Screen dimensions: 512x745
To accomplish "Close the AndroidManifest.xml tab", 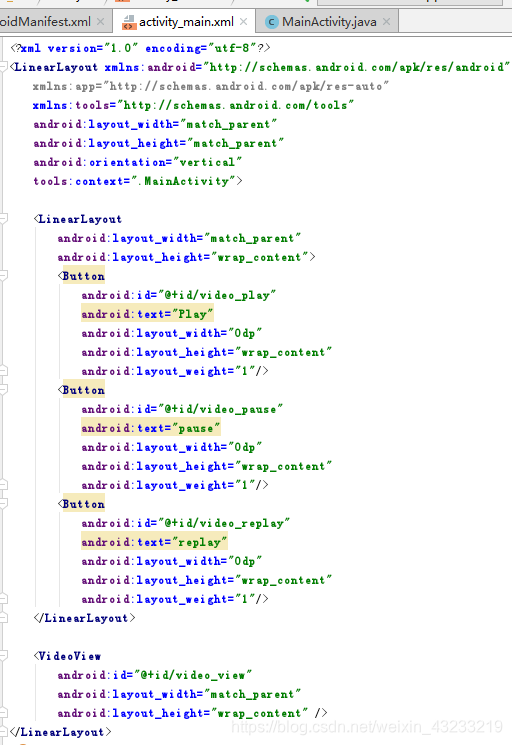I will (100, 22).
